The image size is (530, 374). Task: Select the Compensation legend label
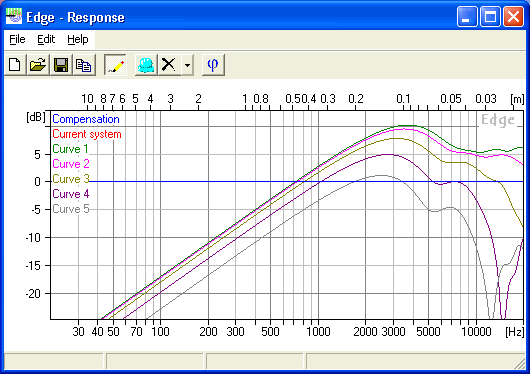pyautogui.click(x=86, y=119)
